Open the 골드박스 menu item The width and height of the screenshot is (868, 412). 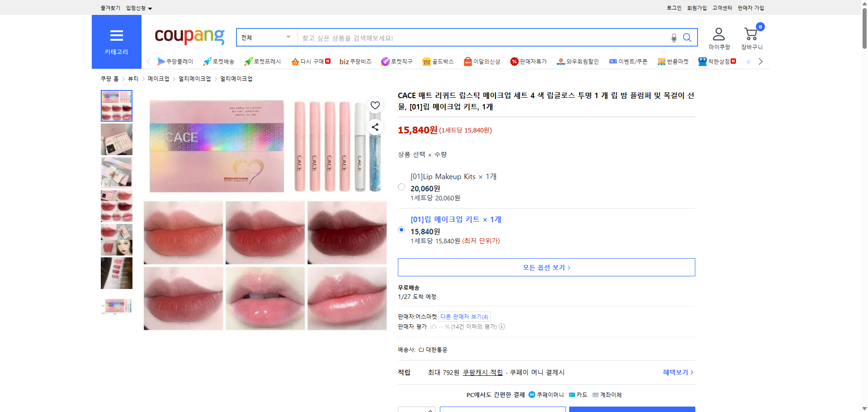[438, 61]
